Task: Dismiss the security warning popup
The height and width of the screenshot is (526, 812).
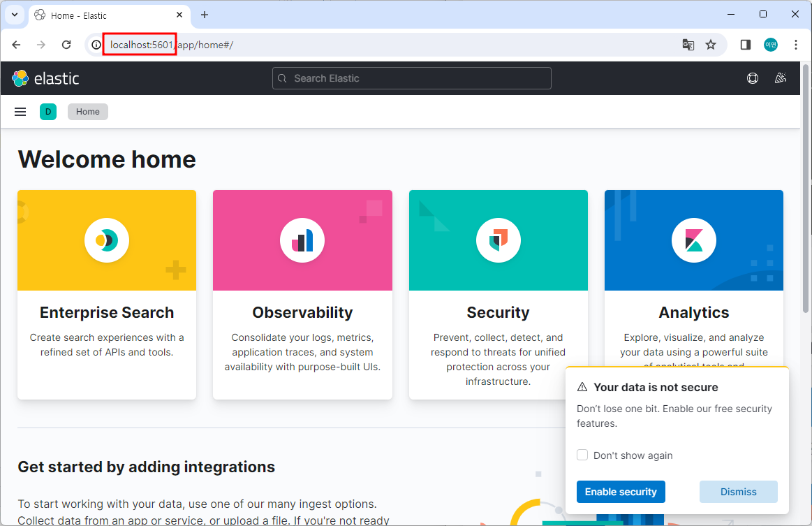Action: [739, 492]
